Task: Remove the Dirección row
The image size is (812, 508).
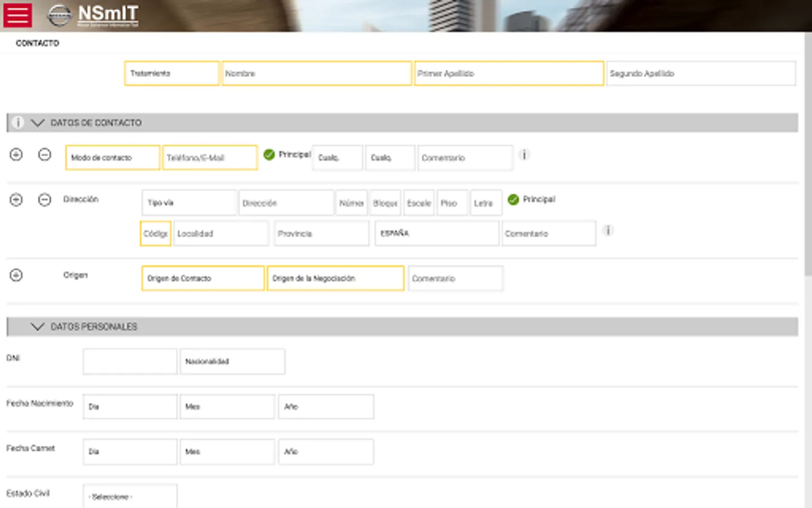Action: 45,200
